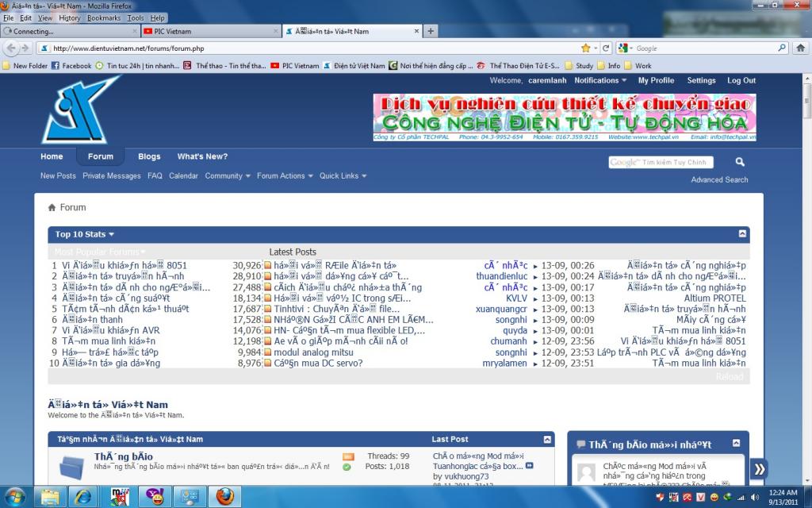Screen dimensions: 812x508
Task: Click the Firefox Home button
Action: click(x=800, y=48)
